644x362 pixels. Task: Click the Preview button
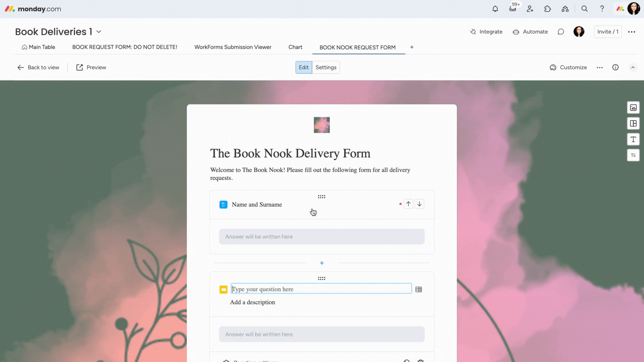(91, 67)
